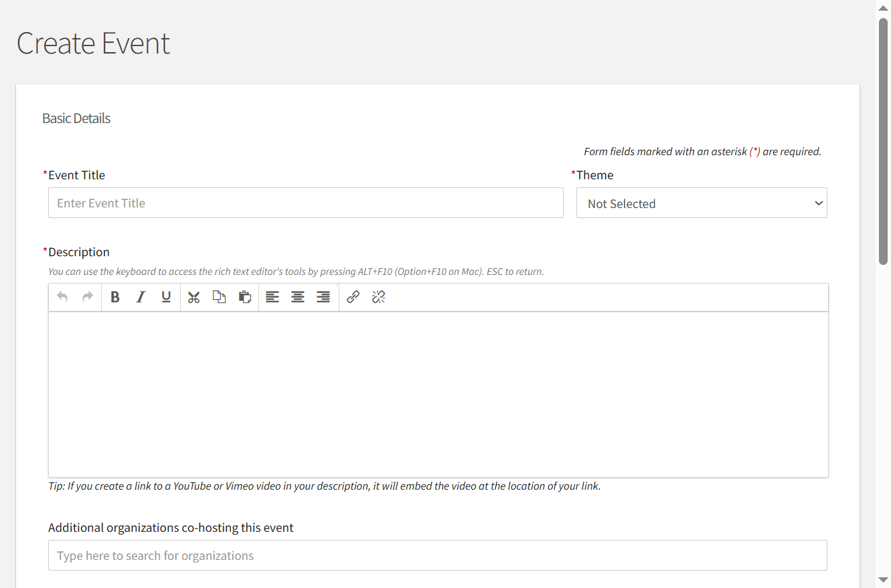Align description text right
The width and height of the screenshot is (891, 588).
(x=323, y=297)
